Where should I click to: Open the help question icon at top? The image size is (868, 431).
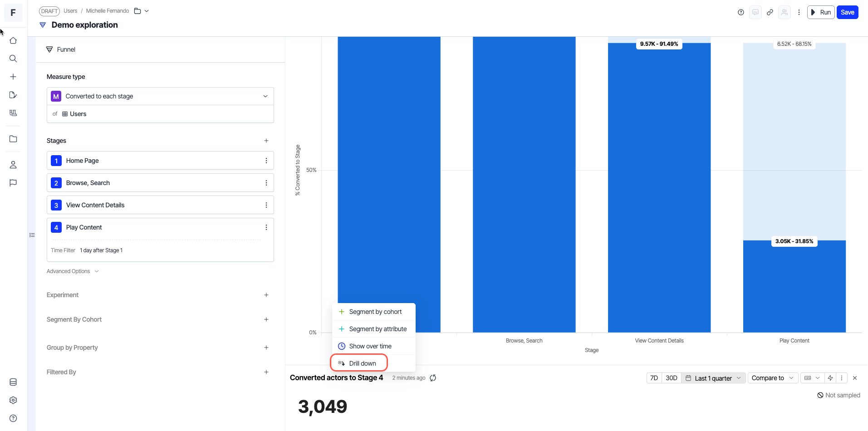tap(741, 12)
